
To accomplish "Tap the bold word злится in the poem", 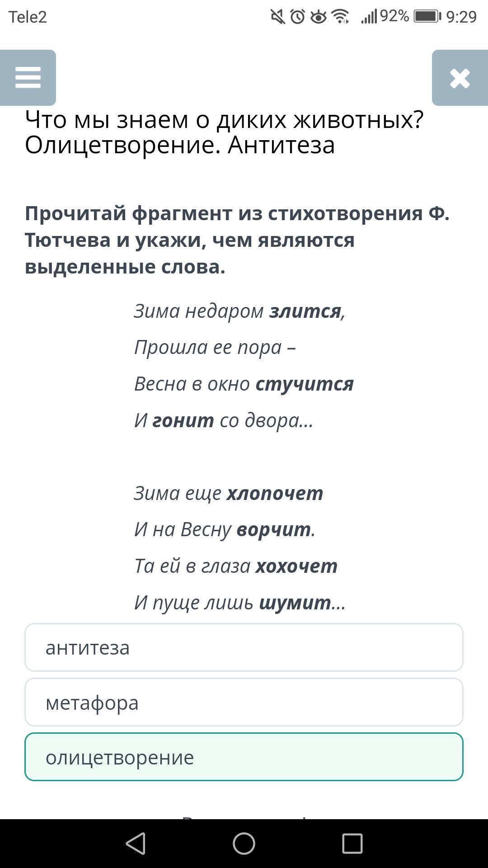I will (305, 311).
